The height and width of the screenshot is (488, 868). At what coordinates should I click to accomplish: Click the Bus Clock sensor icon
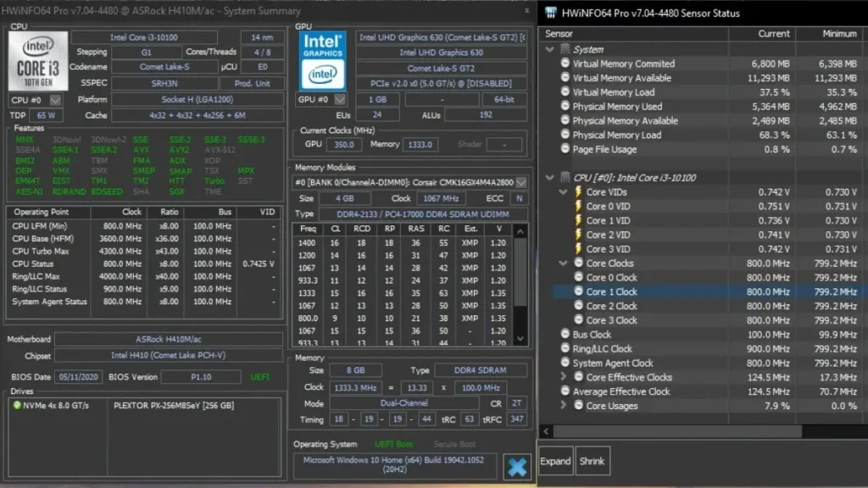pyautogui.click(x=565, y=335)
